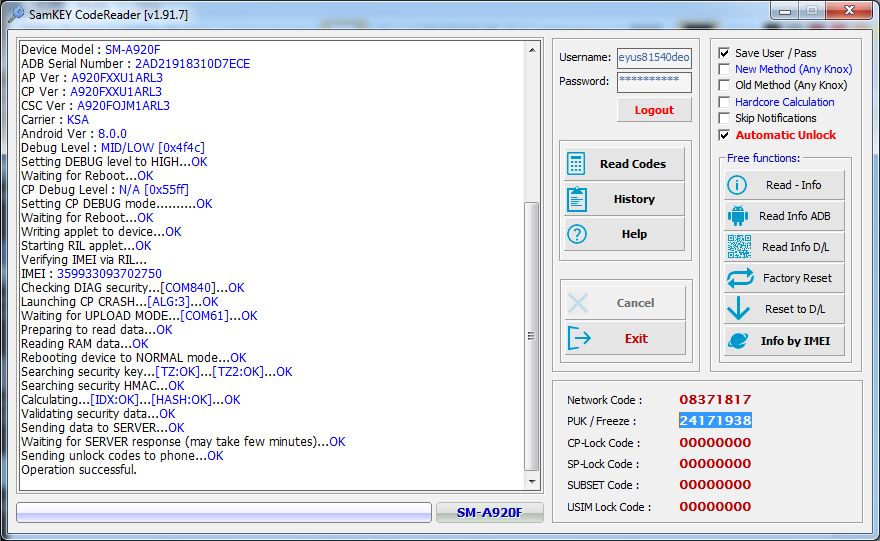
Task: Click the Logout button
Action: point(654,110)
